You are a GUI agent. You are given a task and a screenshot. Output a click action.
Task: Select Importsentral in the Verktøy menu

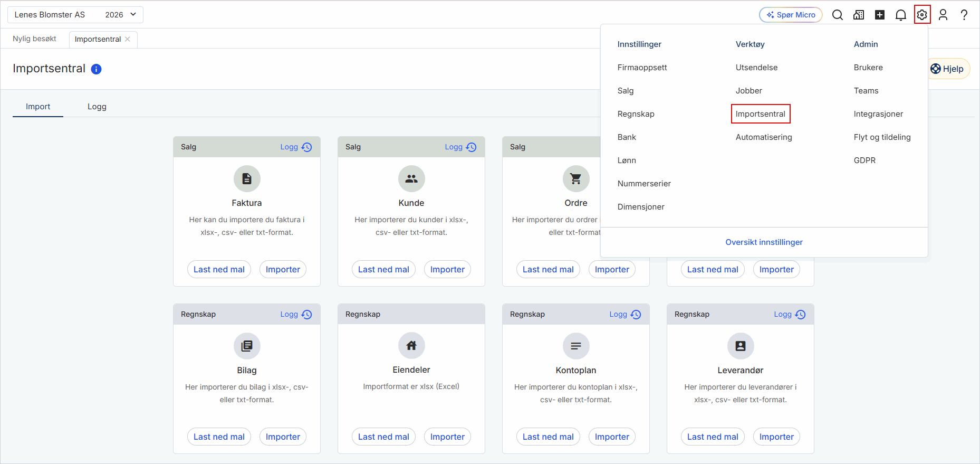point(761,114)
